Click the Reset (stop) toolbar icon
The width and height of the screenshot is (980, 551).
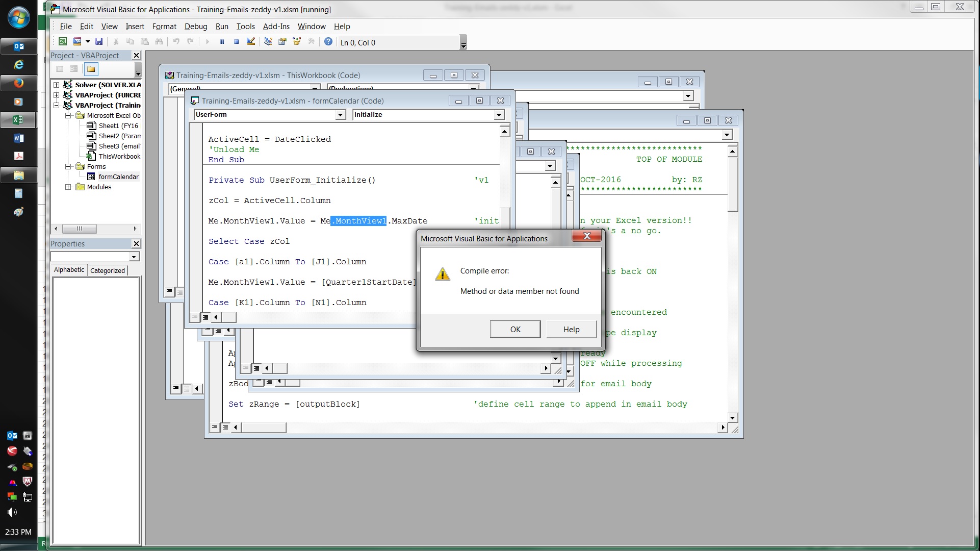click(236, 42)
